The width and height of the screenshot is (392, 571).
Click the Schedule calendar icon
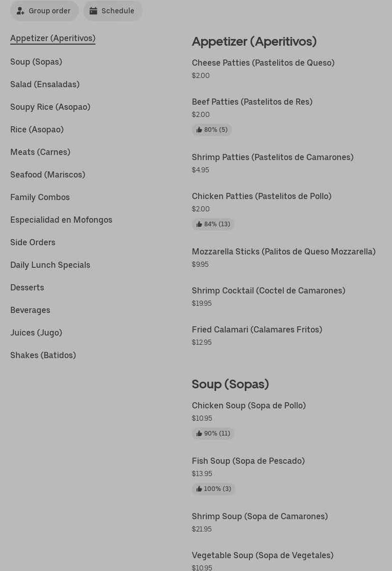pos(93,11)
